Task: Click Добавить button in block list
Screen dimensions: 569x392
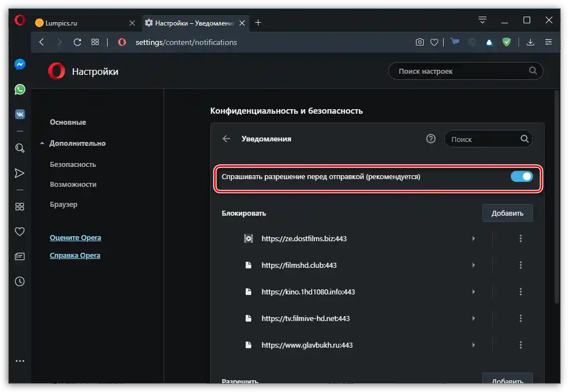Action: tap(507, 213)
